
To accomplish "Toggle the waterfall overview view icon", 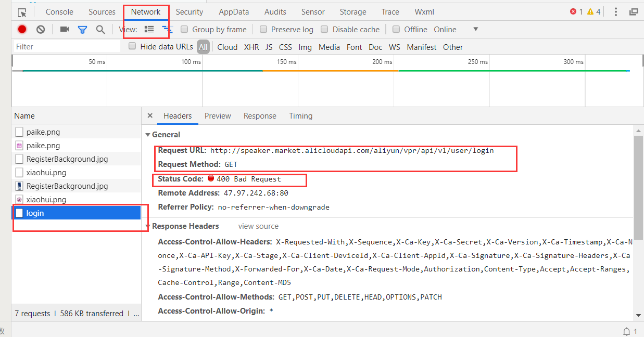I will [167, 29].
